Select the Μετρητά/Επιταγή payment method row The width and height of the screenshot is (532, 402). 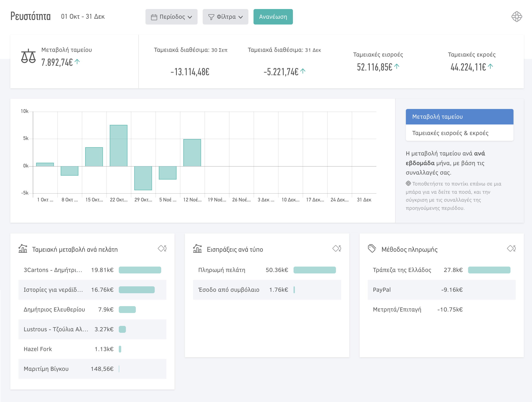click(x=442, y=310)
